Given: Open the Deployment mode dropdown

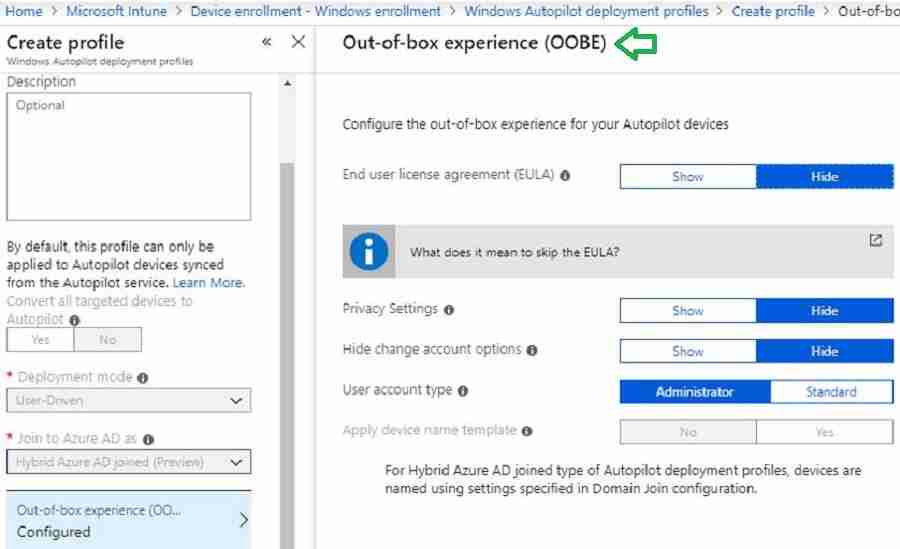Looking at the screenshot, I should [x=129, y=400].
